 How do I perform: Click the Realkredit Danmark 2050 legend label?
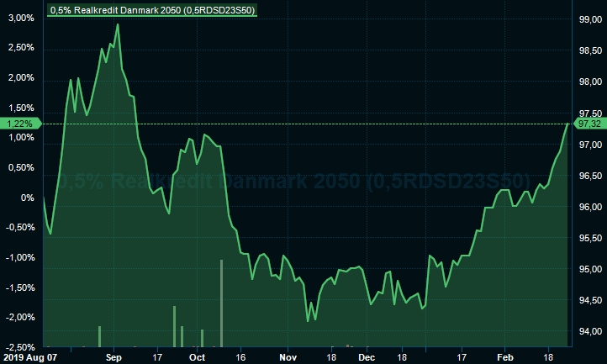[x=152, y=10]
